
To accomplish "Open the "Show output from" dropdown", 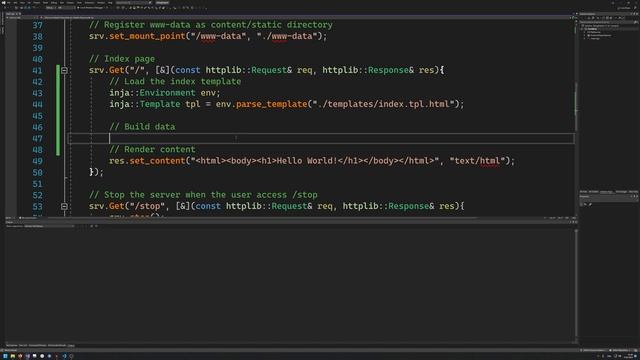I will point(49,226).
